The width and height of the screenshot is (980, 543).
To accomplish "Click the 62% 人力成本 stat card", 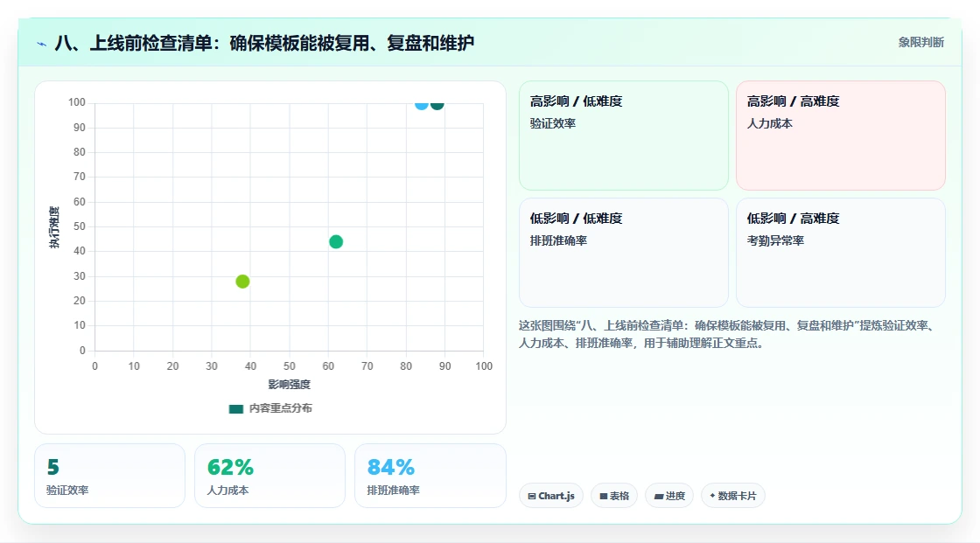I will (270, 476).
